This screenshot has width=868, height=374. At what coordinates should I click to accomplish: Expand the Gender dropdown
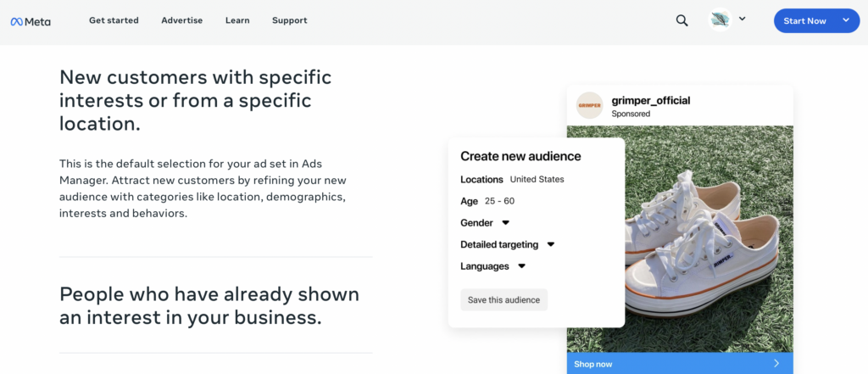(x=506, y=223)
